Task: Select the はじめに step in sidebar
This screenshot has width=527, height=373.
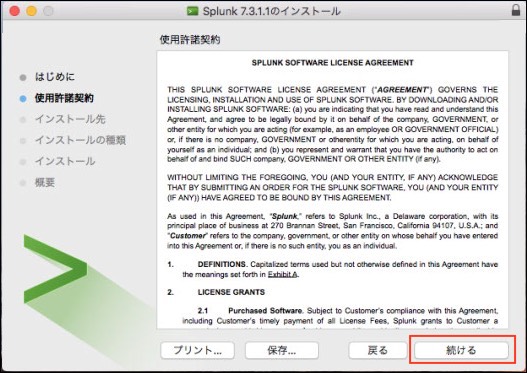Action: 55,77
